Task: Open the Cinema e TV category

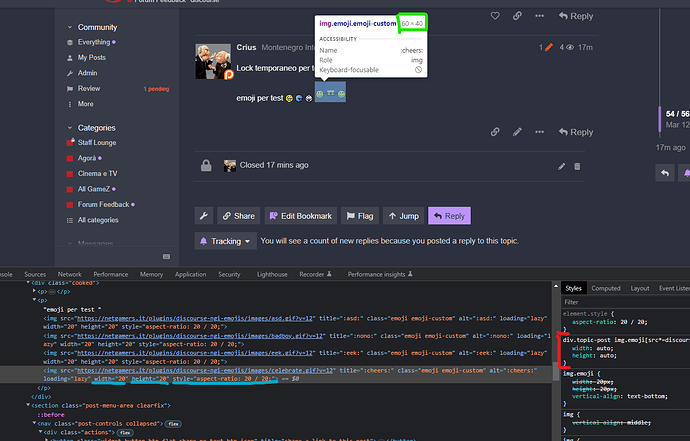Action: [97, 173]
